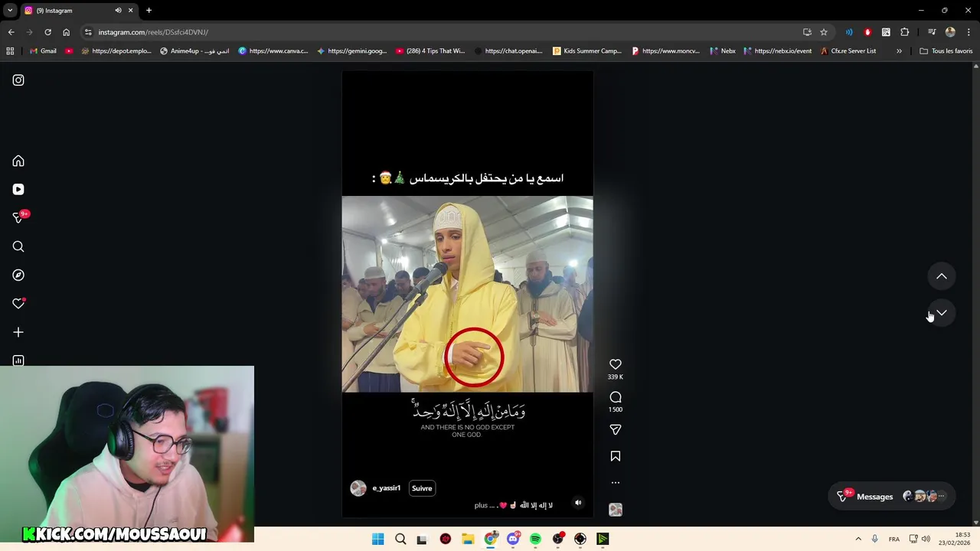Install app icon in address bar

click(x=807, y=32)
